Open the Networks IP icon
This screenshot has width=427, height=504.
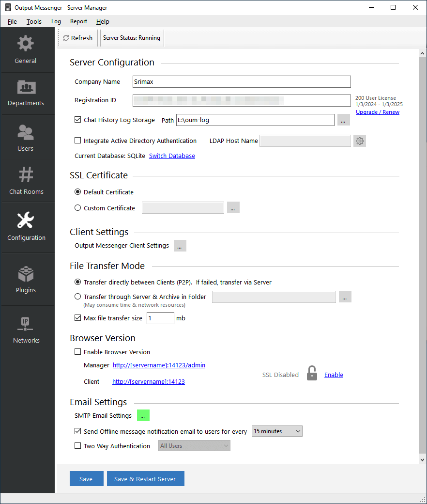pos(25,324)
